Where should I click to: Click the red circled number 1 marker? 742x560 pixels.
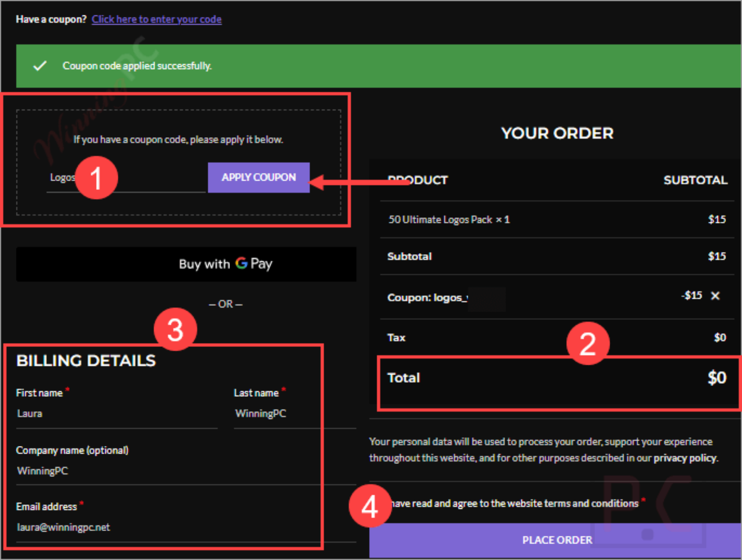pos(96,177)
